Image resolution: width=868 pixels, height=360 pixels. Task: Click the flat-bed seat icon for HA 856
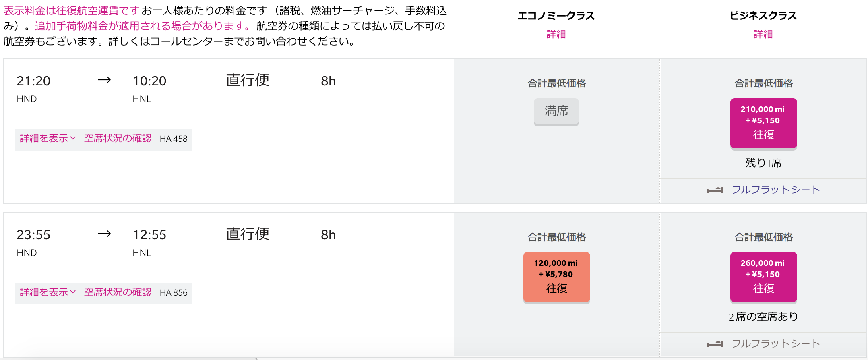point(715,344)
